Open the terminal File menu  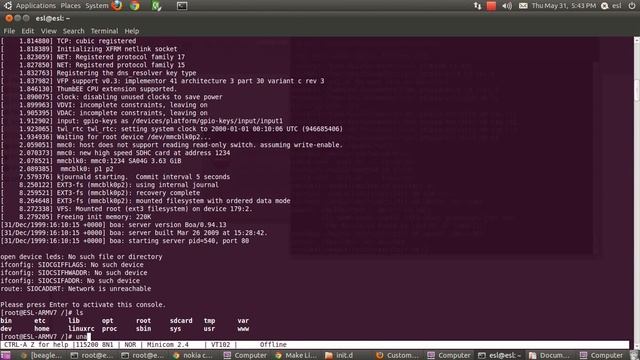point(9,31)
